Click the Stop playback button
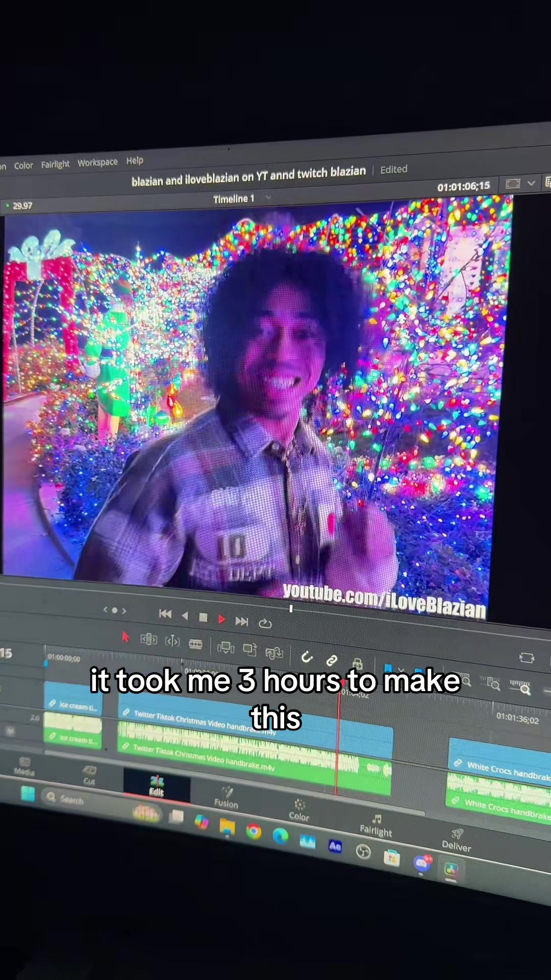This screenshot has height=980, width=551. point(203,618)
